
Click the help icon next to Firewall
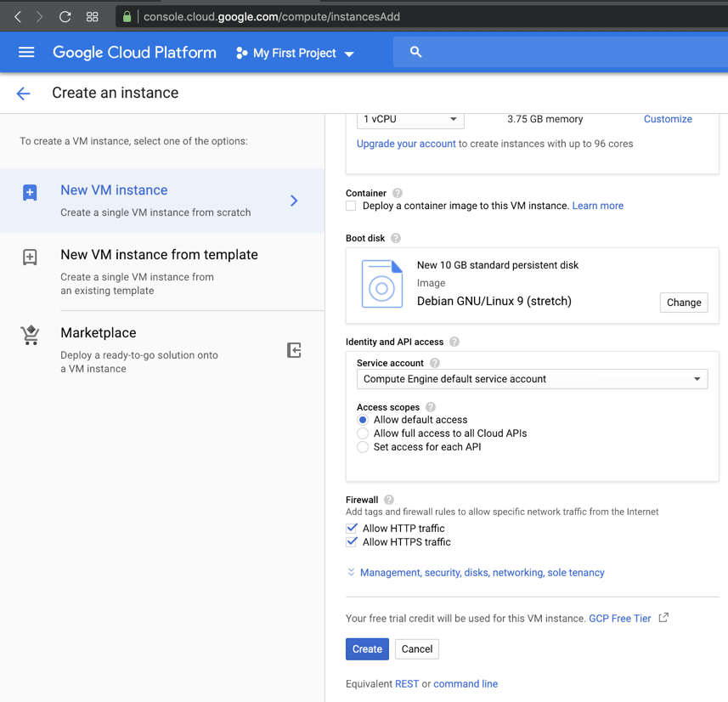389,500
